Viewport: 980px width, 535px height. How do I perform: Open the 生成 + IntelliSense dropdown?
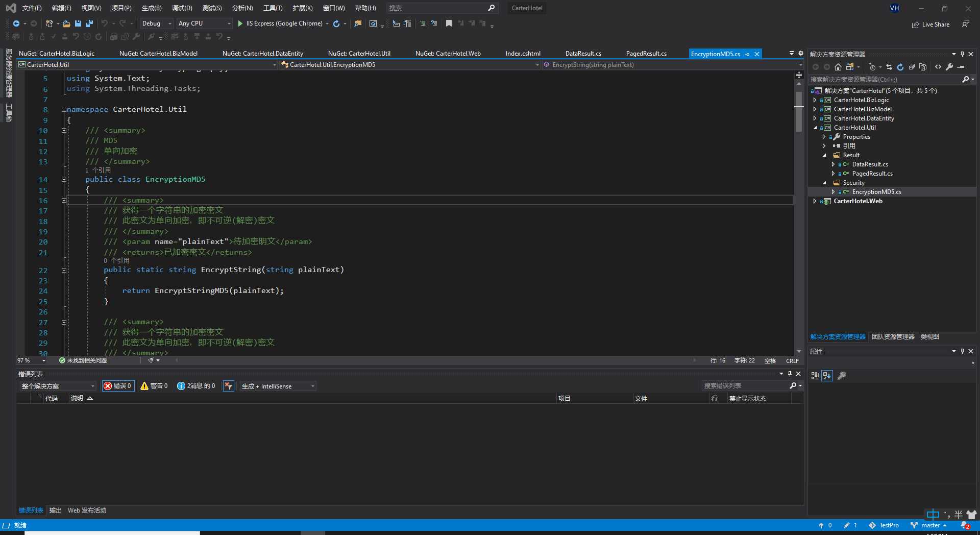(x=278, y=386)
